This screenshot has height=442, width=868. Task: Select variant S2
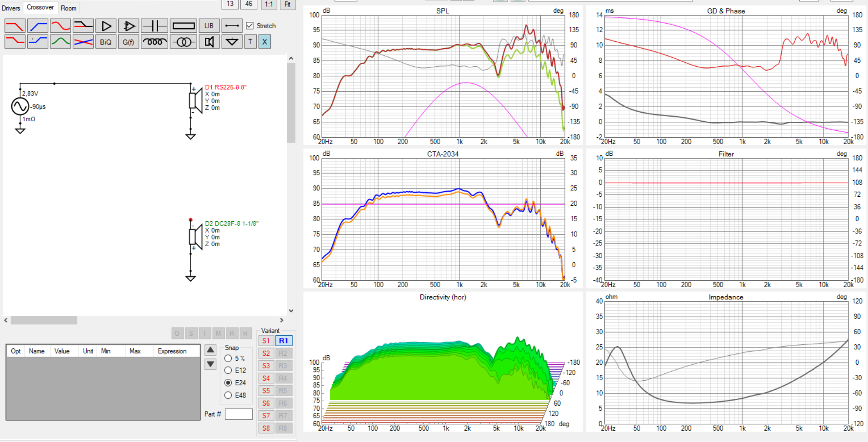[x=266, y=353]
